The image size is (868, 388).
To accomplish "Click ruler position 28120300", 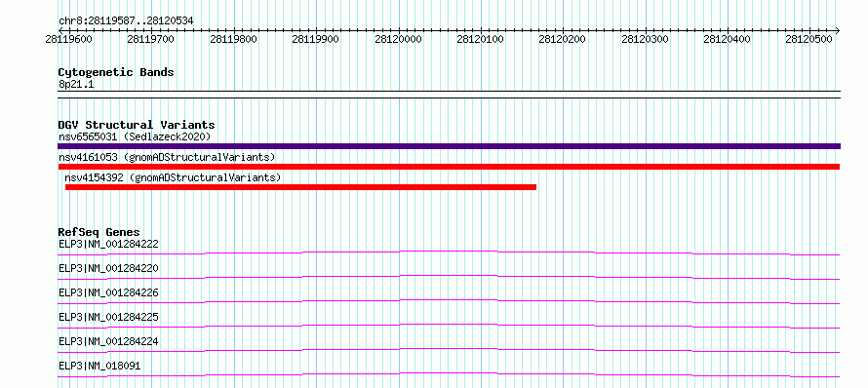I will click(645, 39).
